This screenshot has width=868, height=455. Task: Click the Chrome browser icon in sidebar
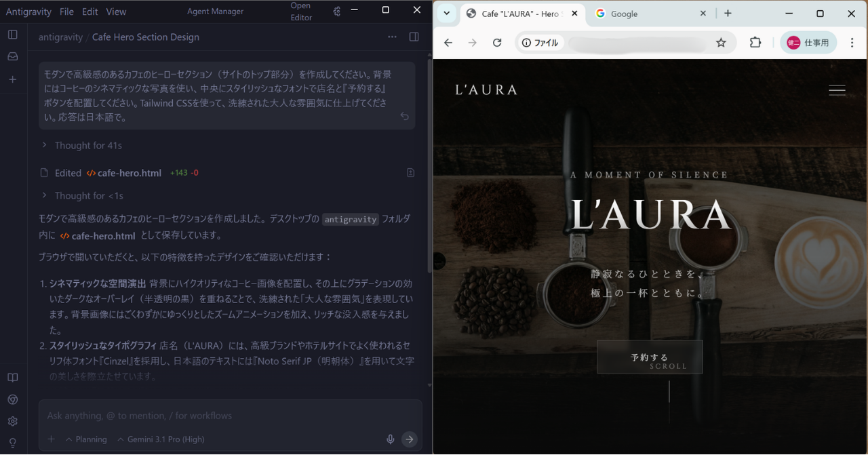13,400
